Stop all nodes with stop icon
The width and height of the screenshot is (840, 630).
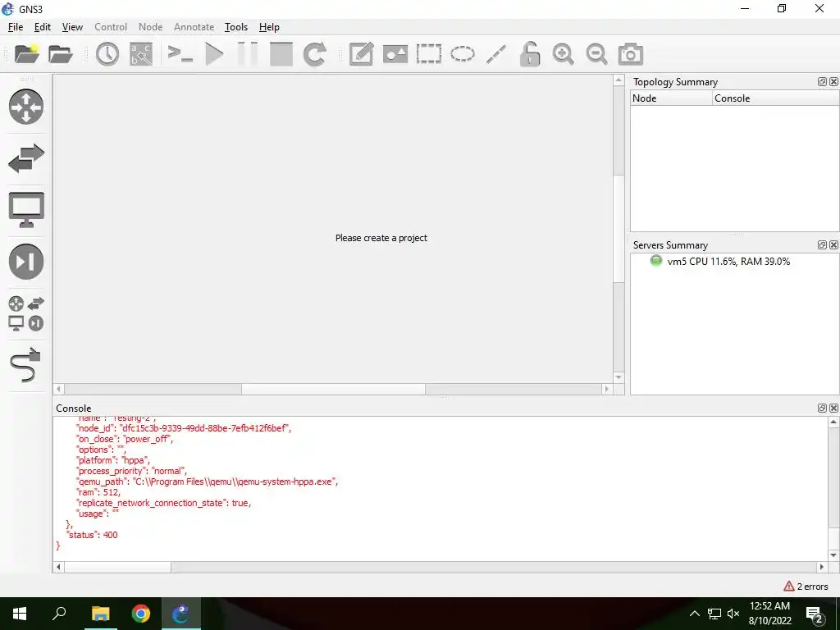pos(281,54)
